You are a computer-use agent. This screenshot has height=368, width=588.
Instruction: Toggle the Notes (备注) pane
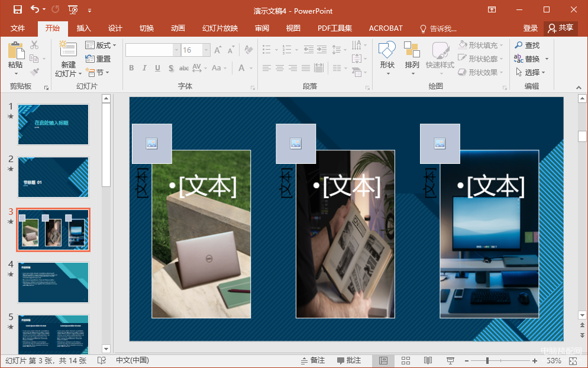(313, 360)
